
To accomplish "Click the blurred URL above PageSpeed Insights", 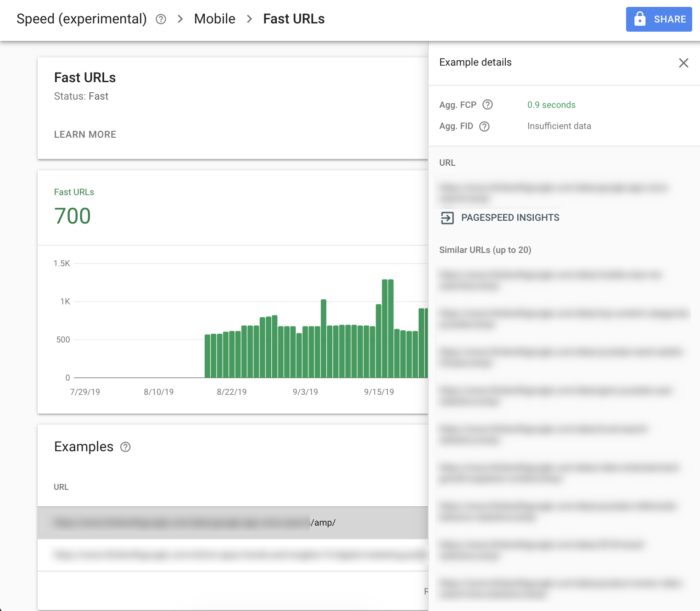I will click(x=551, y=193).
